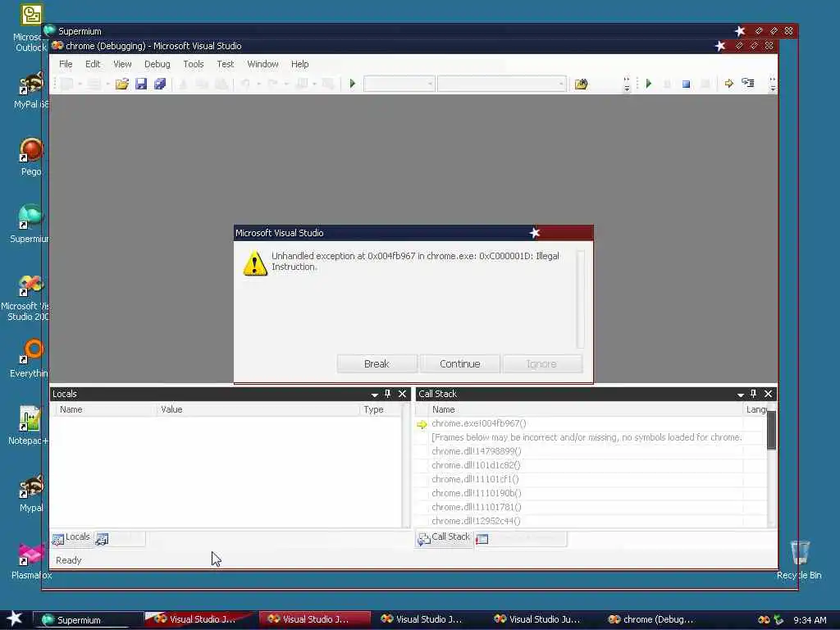Click the grayed-out Redo arrow icon
Viewport: 840px width, 630px height.
point(272,84)
